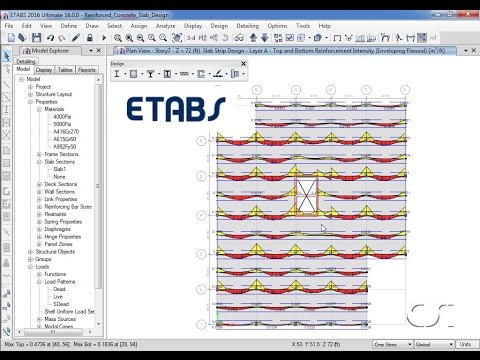The width and height of the screenshot is (480, 360).
Task: Open Set Display Options checkbox icon
Action: pyautogui.click(x=290, y=38)
